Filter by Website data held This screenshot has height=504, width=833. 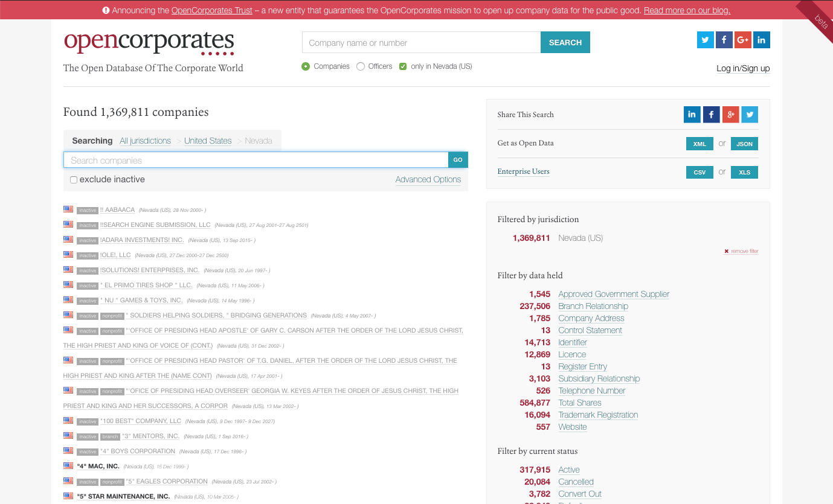click(573, 427)
